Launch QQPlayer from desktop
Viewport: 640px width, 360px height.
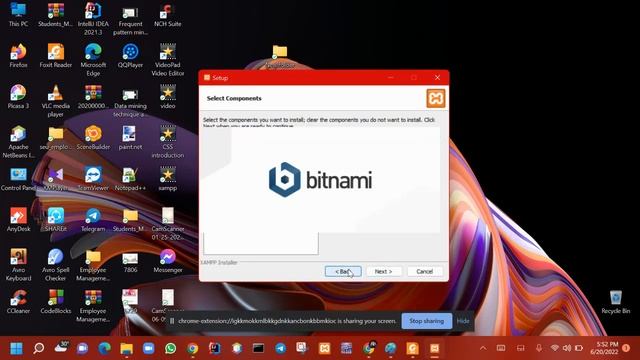[x=130, y=56]
